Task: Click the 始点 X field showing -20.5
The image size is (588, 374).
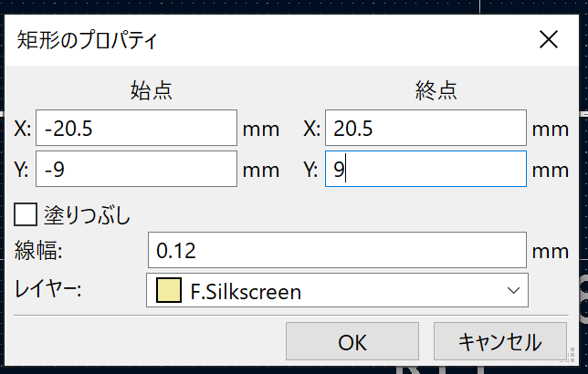Action: [x=135, y=129]
